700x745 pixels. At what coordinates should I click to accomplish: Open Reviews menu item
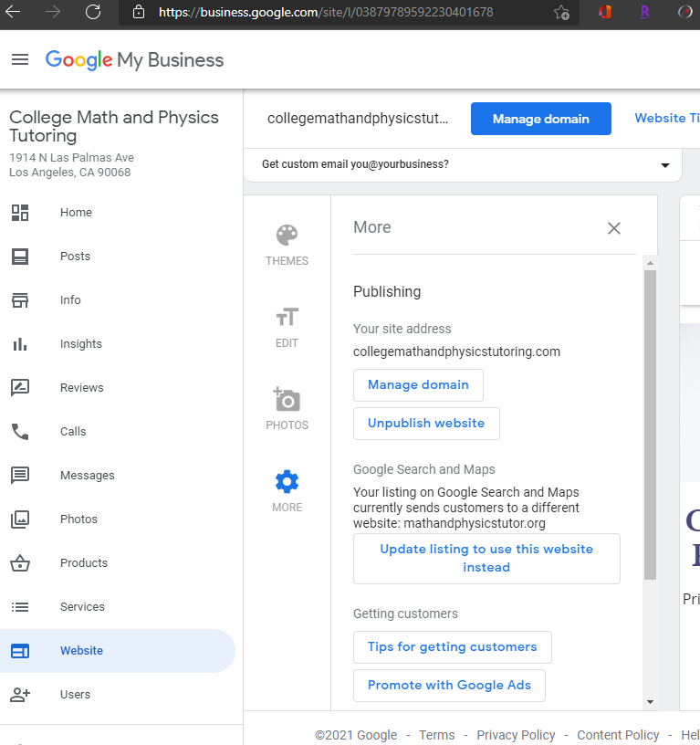click(82, 388)
